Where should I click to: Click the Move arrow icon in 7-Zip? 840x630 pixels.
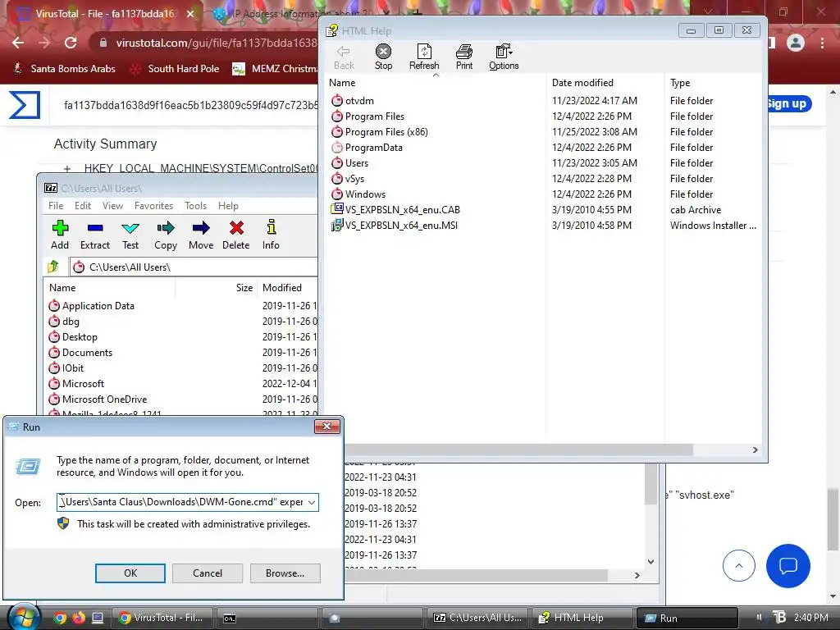(201, 228)
